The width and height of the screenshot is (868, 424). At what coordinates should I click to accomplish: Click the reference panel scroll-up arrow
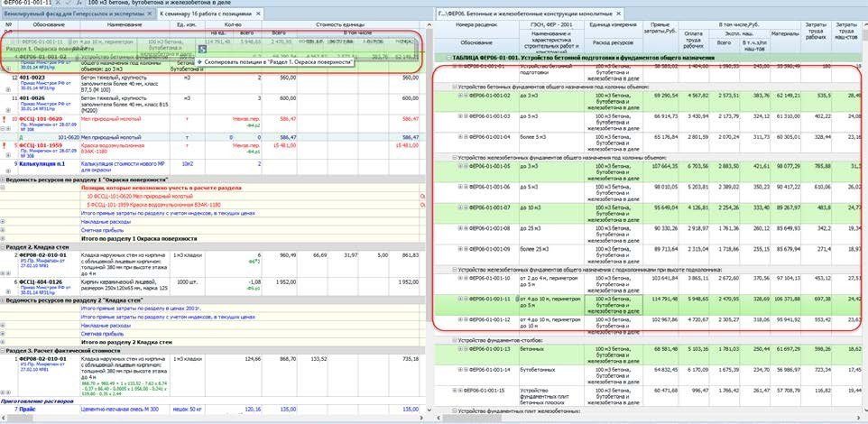864,25
